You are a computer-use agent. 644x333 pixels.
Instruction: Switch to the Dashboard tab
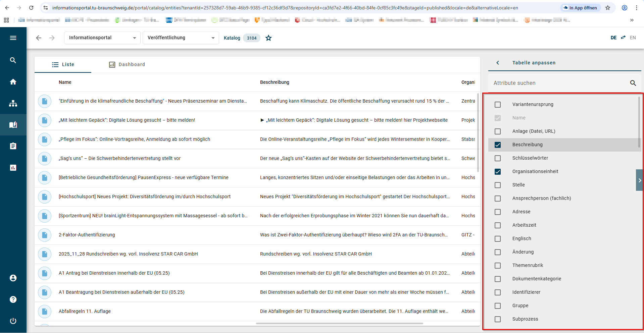click(127, 64)
